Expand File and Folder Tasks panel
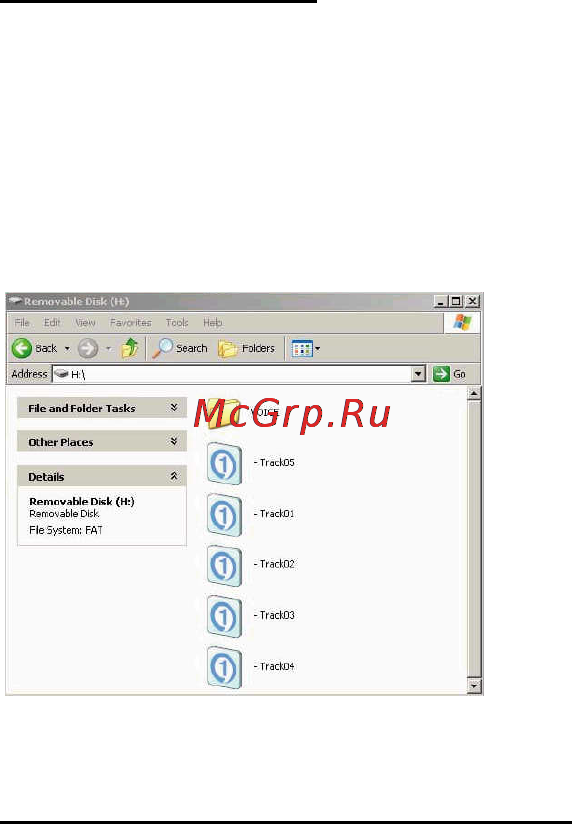 (173, 407)
